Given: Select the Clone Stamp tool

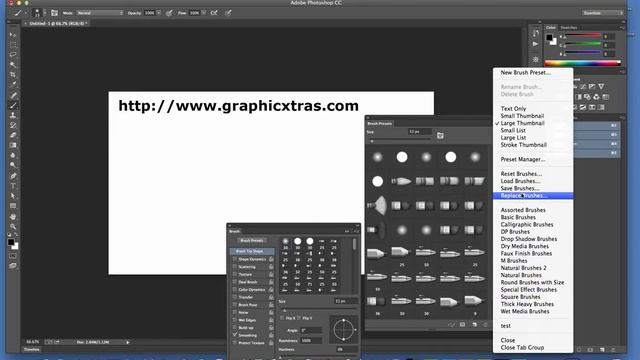Looking at the screenshot, I should coord(13,115).
